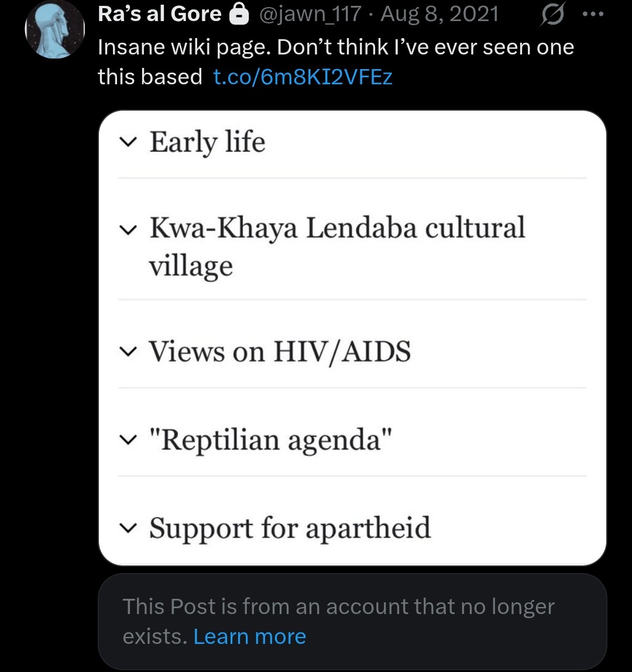Click the slashed circle Grok icon
Image resolution: width=632 pixels, height=672 pixels.
tap(552, 15)
